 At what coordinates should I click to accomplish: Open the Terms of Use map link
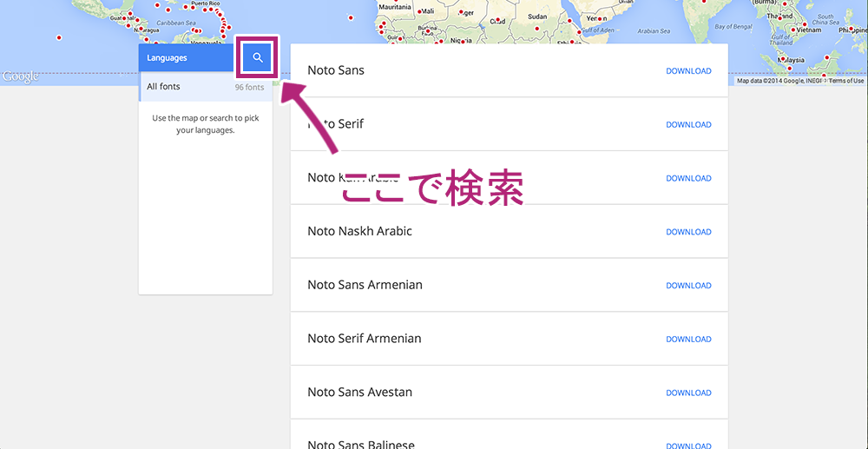point(845,81)
